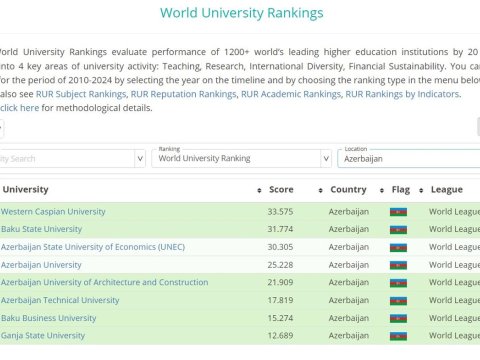480x360 pixels.
Task: Open the Ranking dropdown showing World University Ranking
Action: [241, 159]
